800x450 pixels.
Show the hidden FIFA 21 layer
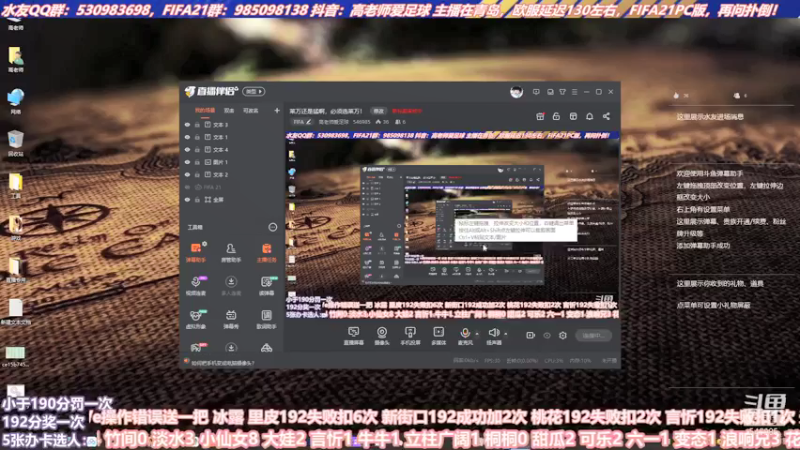point(187,187)
